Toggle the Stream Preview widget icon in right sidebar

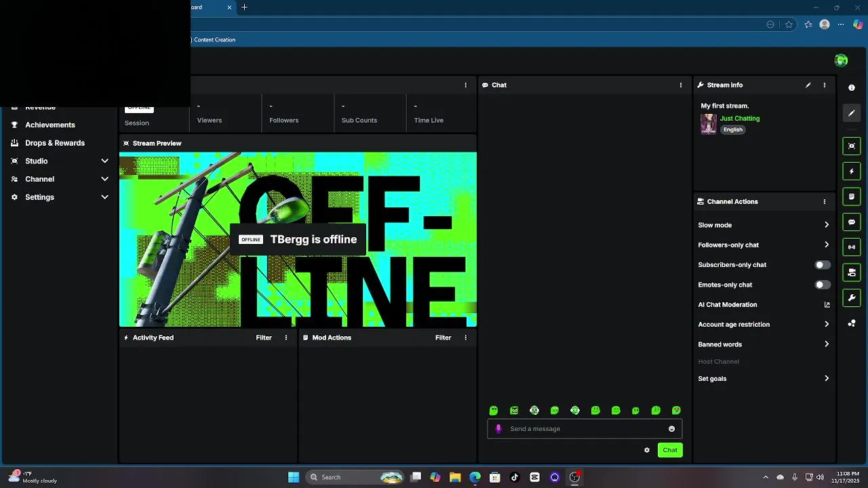(x=852, y=146)
